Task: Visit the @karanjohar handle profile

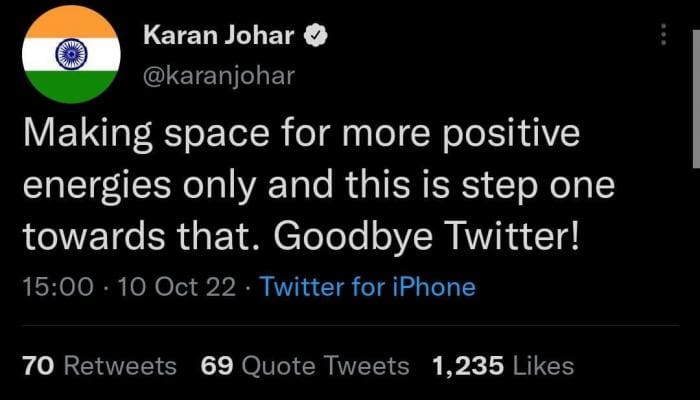Action: click(x=219, y=75)
